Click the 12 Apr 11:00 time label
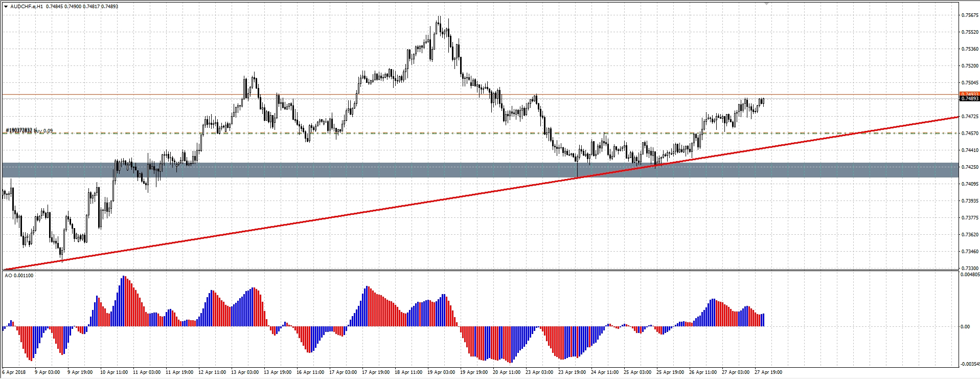This screenshot has width=980, height=379. [x=212, y=372]
